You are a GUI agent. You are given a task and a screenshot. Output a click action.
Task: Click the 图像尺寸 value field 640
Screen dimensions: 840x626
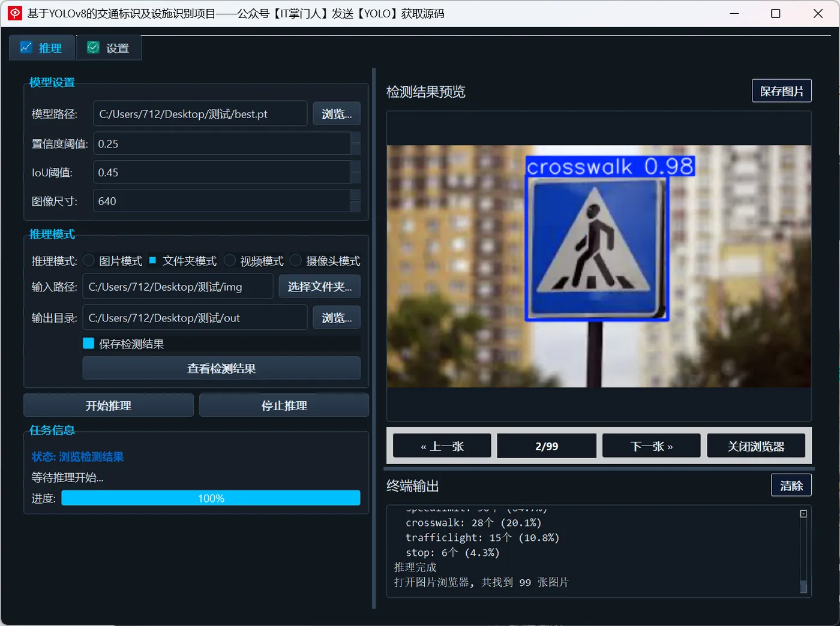click(x=222, y=201)
